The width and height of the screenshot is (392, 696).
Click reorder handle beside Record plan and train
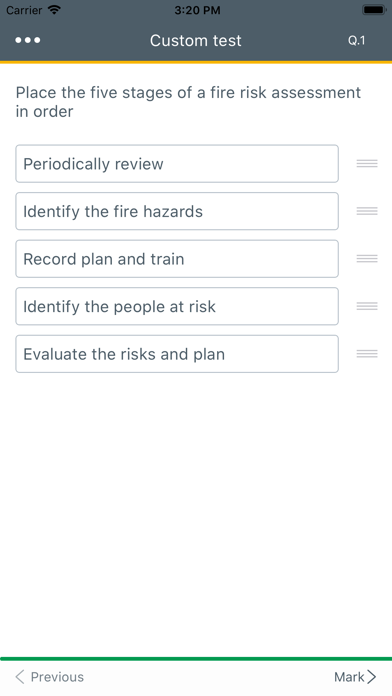coord(367,259)
